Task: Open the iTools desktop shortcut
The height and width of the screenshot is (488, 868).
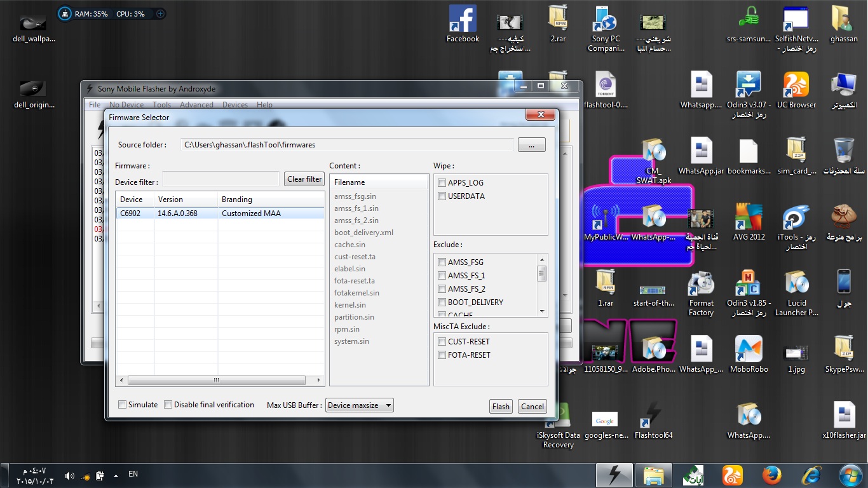Action: click(x=796, y=226)
